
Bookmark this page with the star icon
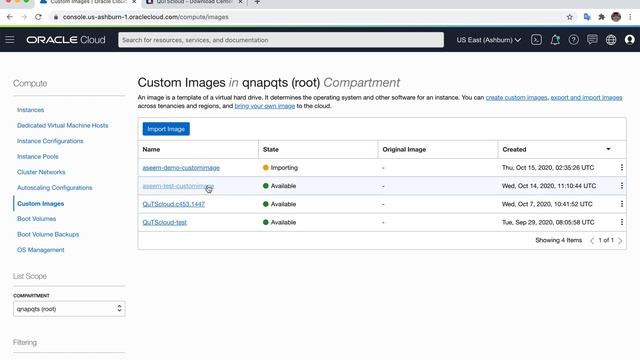[x=570, y=17]
